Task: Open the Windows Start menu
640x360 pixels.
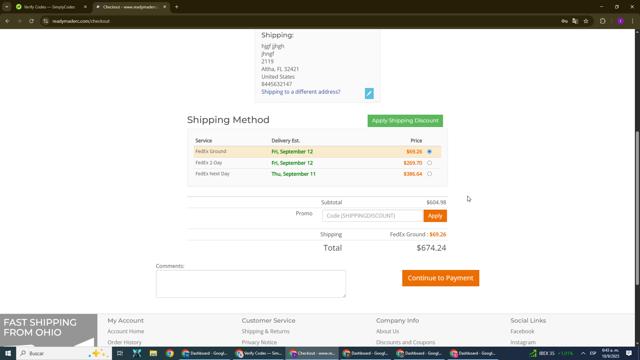Action: pyautogui.click(x=8, y=353)
